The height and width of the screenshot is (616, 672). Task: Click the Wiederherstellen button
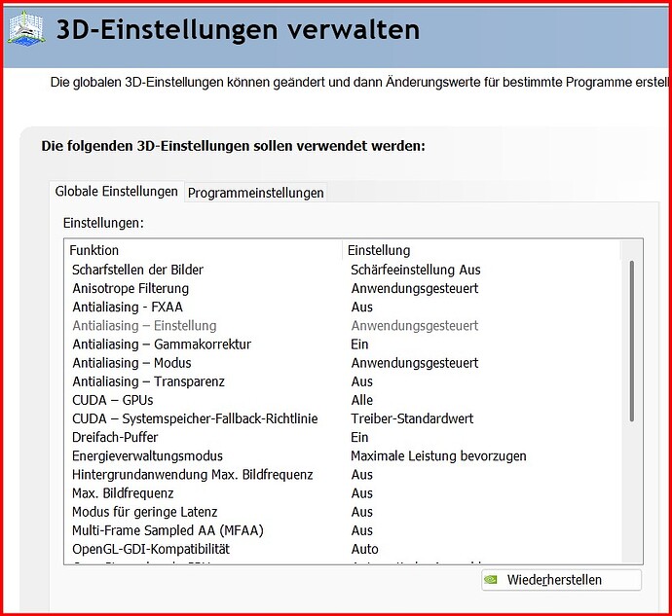point(561,580)
